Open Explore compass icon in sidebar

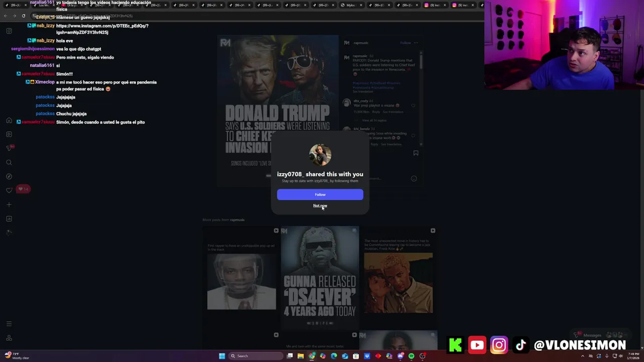point(9,176)
